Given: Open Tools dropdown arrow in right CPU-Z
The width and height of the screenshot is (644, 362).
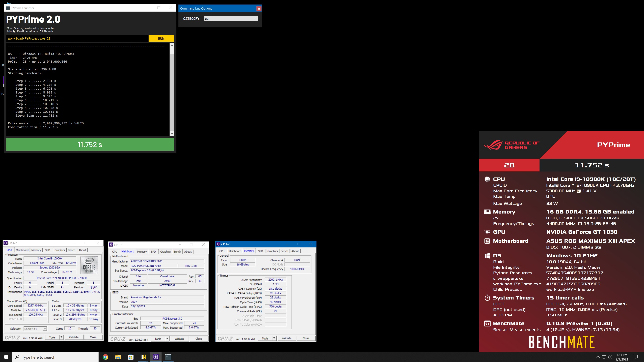Looking at the screenshot, I should [x=274, y=338].
